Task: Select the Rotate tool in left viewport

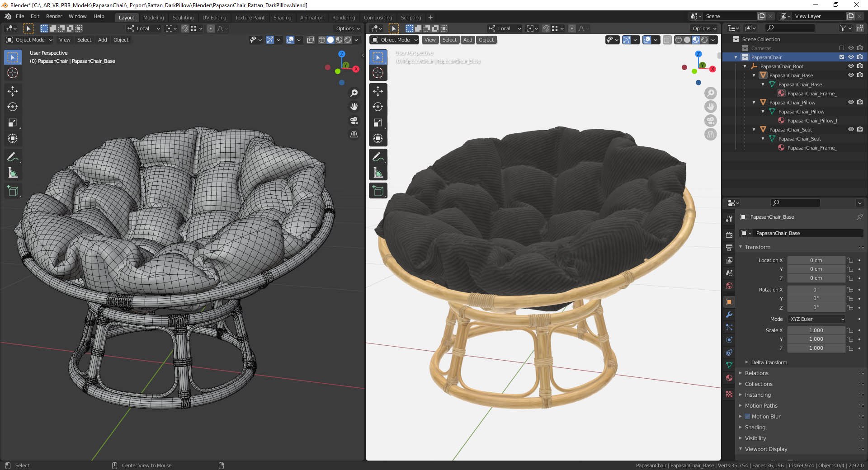Action: 13,107
